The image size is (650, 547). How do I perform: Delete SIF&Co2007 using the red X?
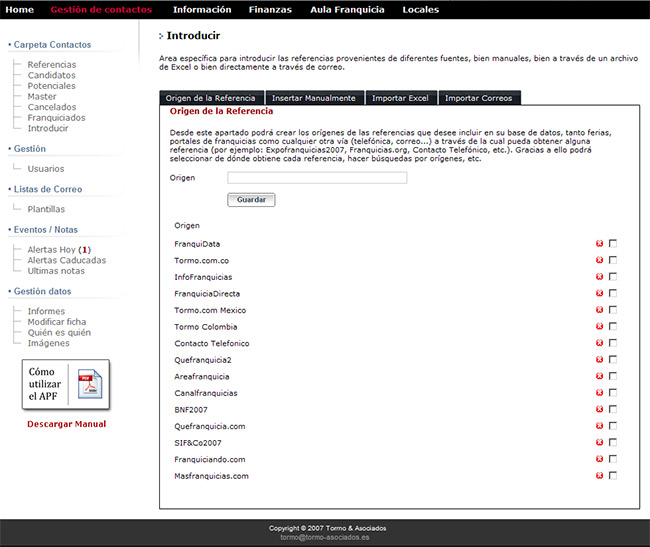tap(600, 442)
